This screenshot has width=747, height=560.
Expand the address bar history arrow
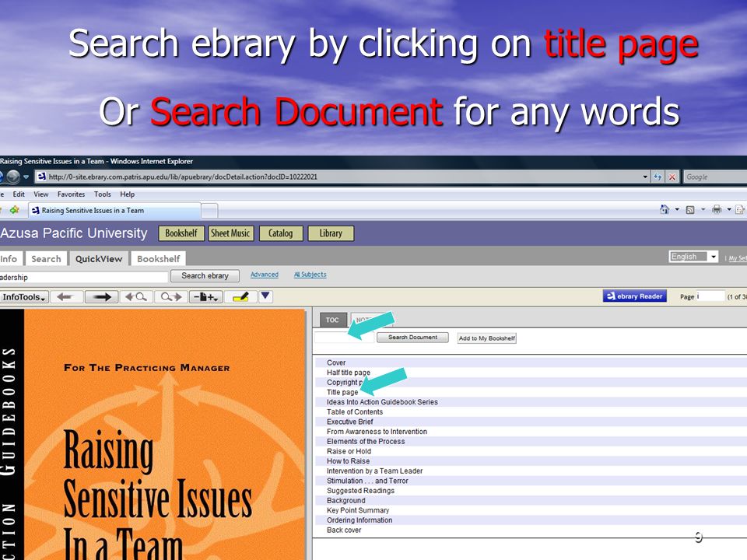coord(645,177)
